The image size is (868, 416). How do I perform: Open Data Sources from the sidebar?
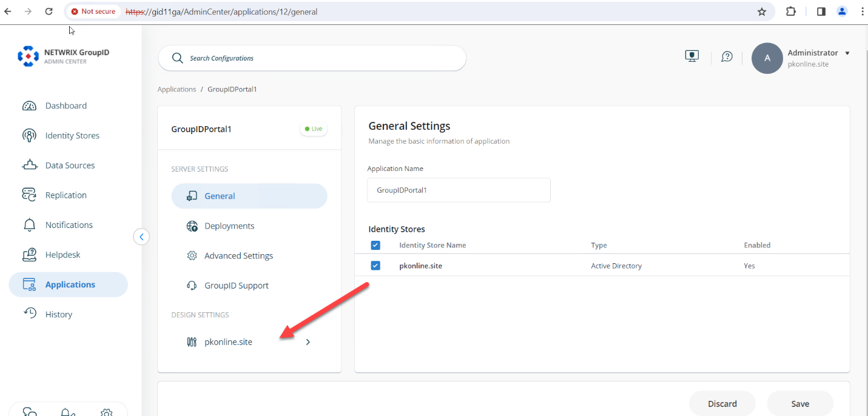[x=70, y=165]
